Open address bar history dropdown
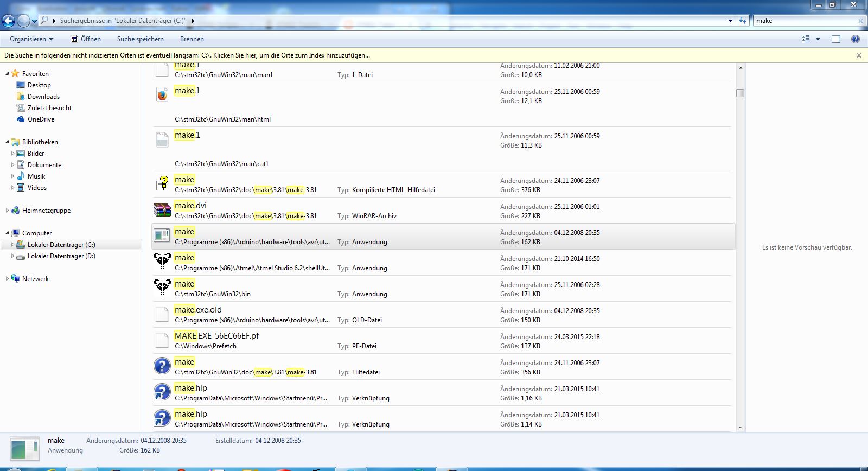Screen dimensions: 868x471 pos(730,21)
